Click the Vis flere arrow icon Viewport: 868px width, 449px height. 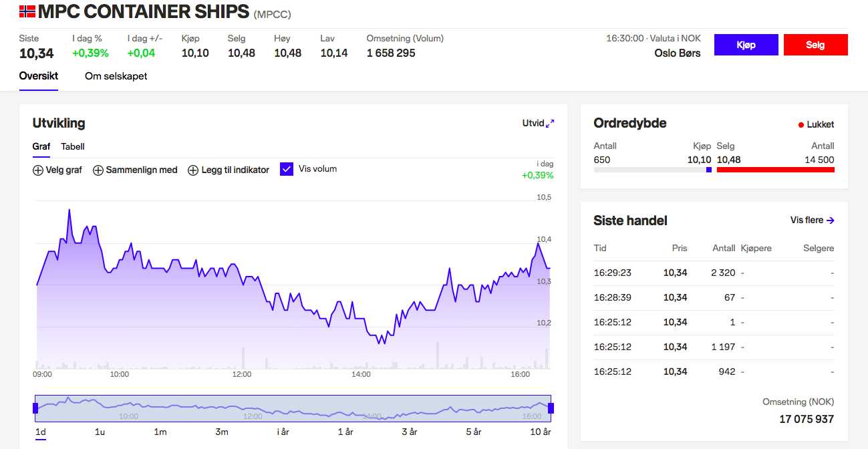coord(830,220)
